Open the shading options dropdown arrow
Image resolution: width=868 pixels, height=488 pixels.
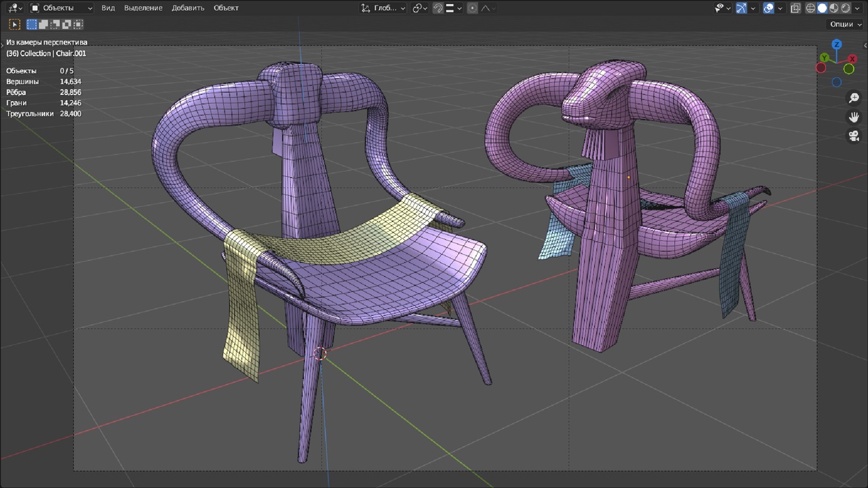(x=857, y=8)
